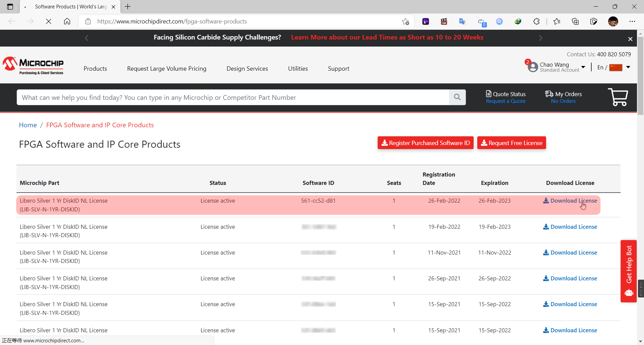Screen dimensions: 644x345
Task: Click the browser profile picture
Action: point(613,21)
